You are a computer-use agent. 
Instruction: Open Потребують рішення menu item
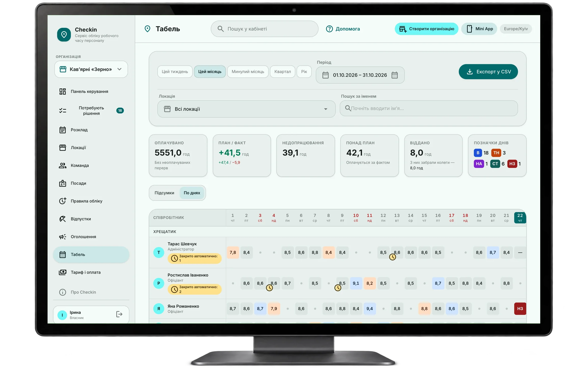point(91,111)
